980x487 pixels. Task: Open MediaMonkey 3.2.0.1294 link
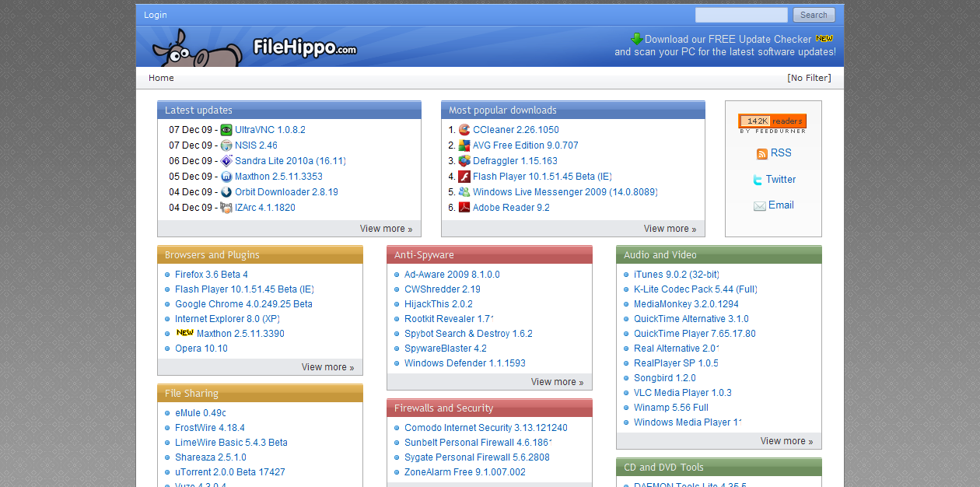686,304
